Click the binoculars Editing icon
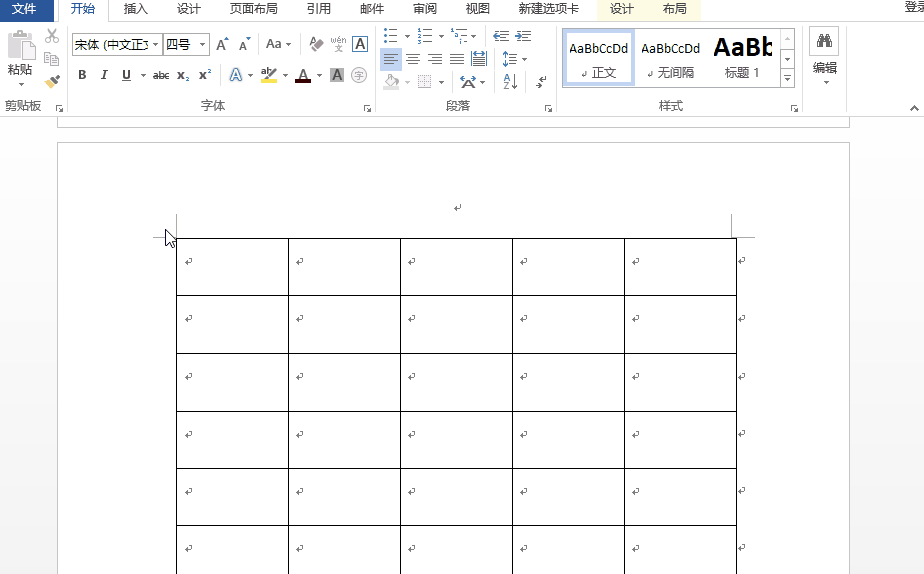924x574 pixels. point(824,41)
